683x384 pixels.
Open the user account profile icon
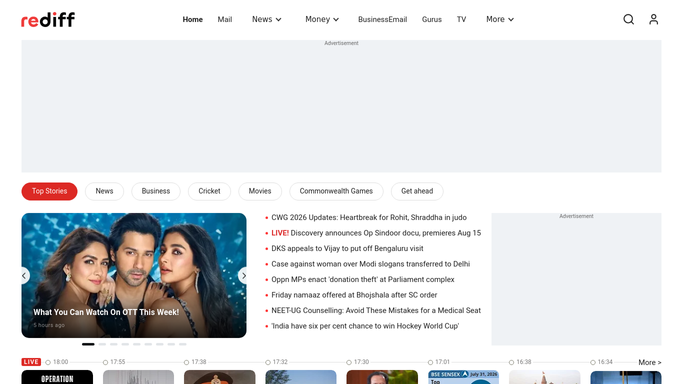click(x=653, y=19)
